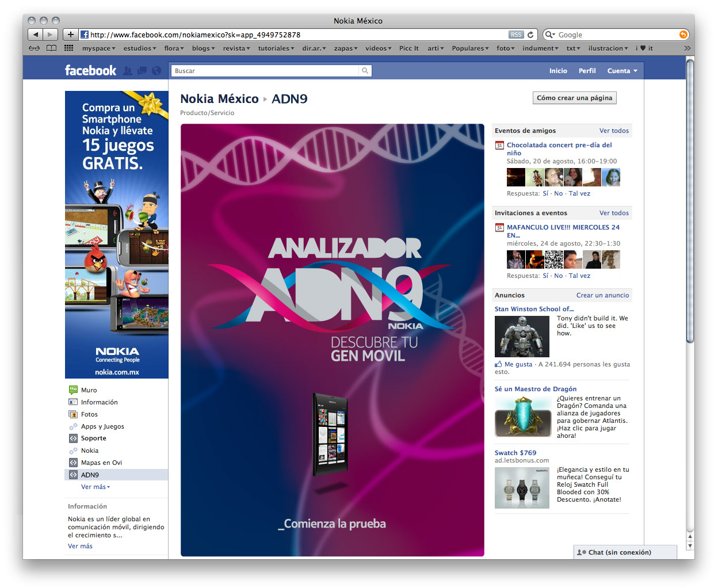Show hidden bookmarks via the overflow chevron
The width and height of the screenshot is (718, 588).
tap(687, 48)
